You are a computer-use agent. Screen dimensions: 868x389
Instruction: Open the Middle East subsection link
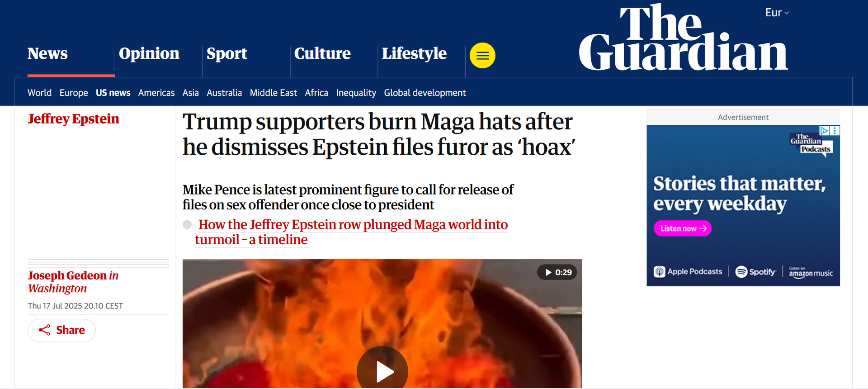point(274,93)
